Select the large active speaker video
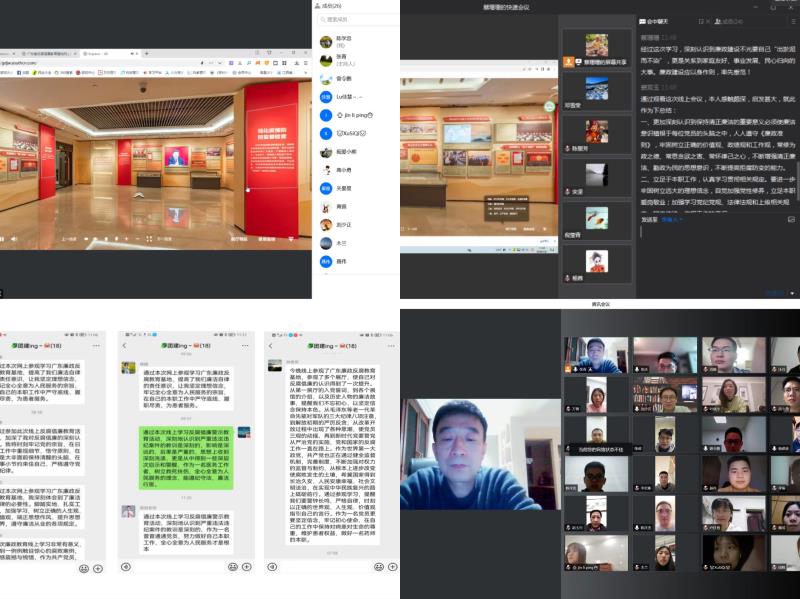The height and width of the screenshot is (599, 800). coord(480,454)
